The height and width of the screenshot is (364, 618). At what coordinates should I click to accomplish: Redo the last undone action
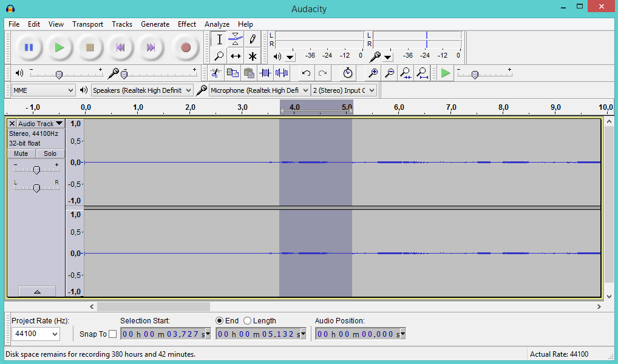[x=322, y=73]
